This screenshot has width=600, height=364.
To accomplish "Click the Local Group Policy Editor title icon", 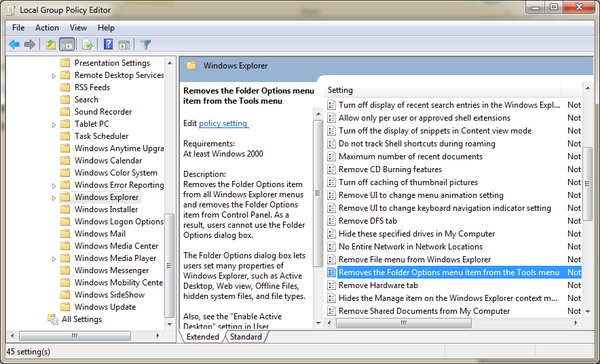I will pos(11,10).
